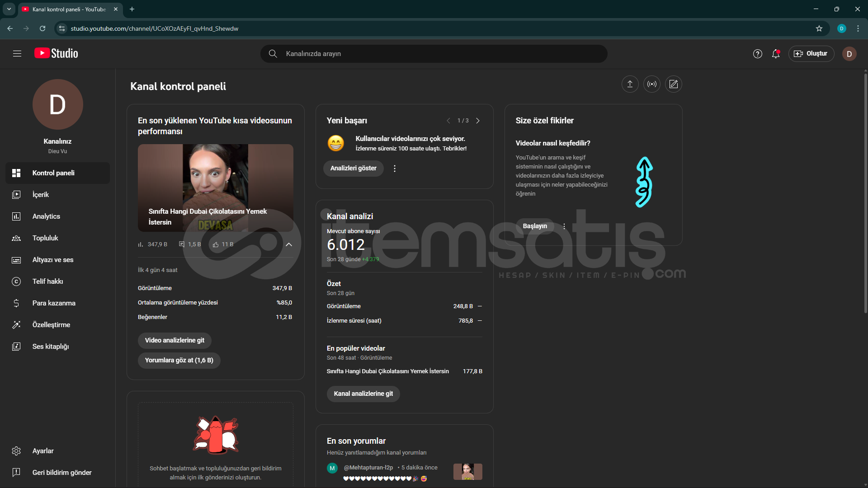Click the Chrome reload button
This screenshot has height=488, width=868.
pyautogui.click(x=42, y=28)
